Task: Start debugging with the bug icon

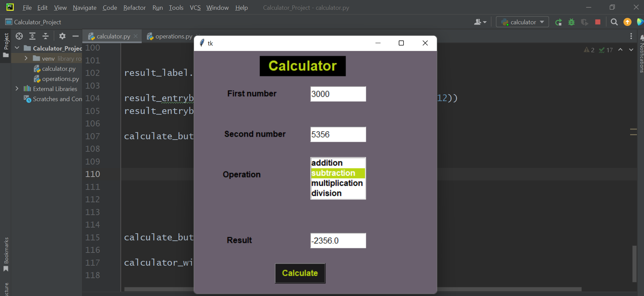Action: click(x=571, y=22)
